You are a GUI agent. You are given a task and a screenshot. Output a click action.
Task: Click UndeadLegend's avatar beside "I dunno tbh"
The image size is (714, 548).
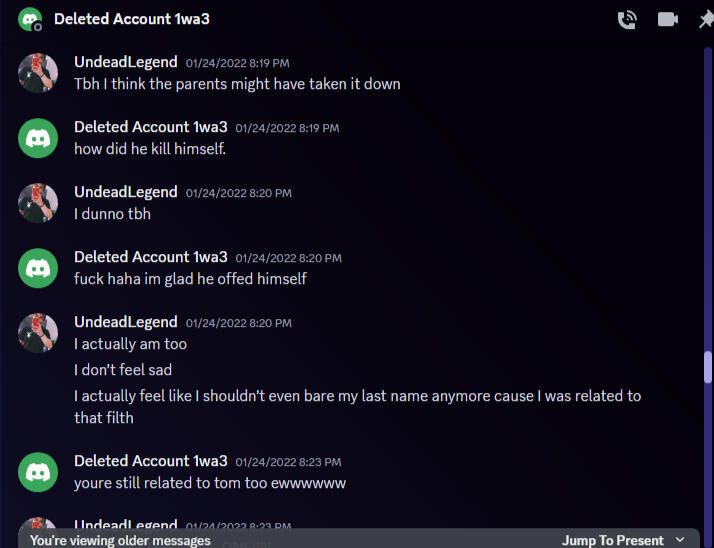coord(38,203)
